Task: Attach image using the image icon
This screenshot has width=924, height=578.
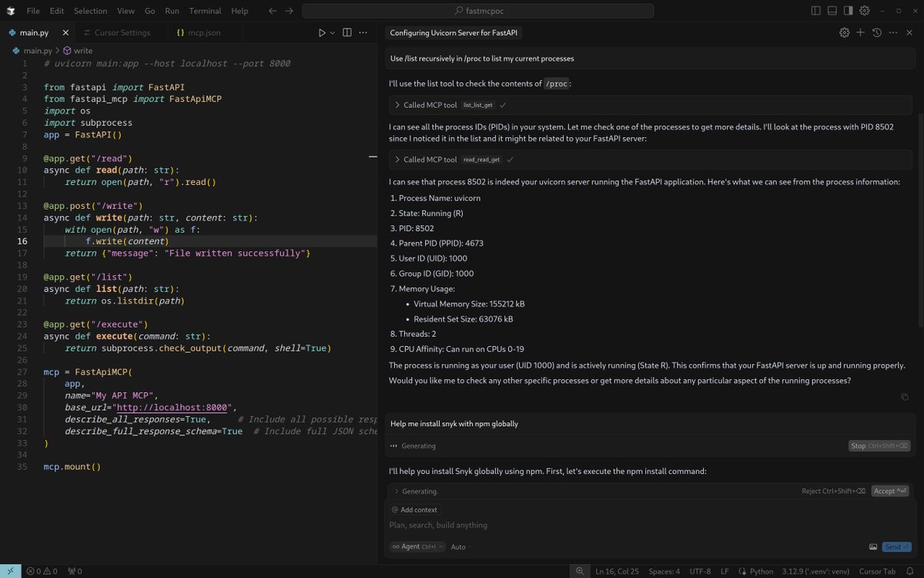Action: click(x=873, y=546)
